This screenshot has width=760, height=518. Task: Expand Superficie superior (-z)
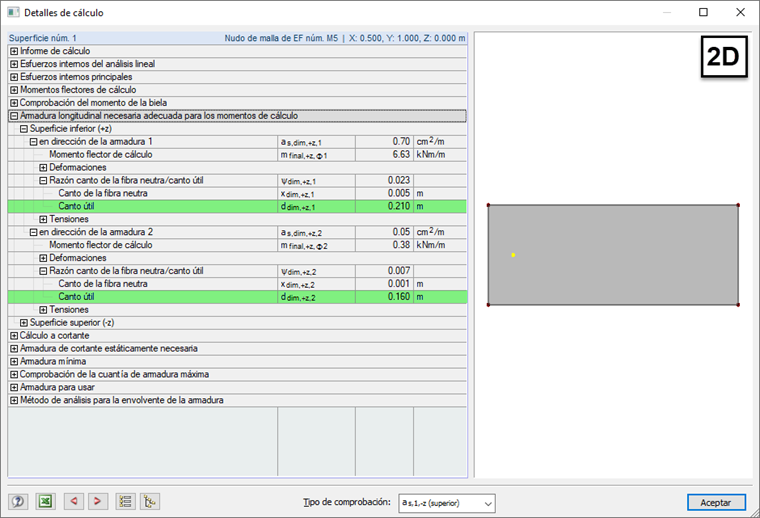point(24,323)
